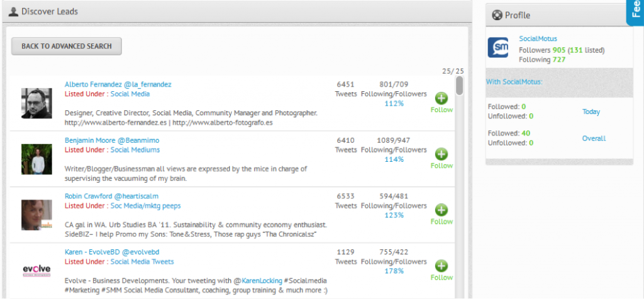Click the 112% ratio for Alberto Fernandez

click(x=394, y=103)
